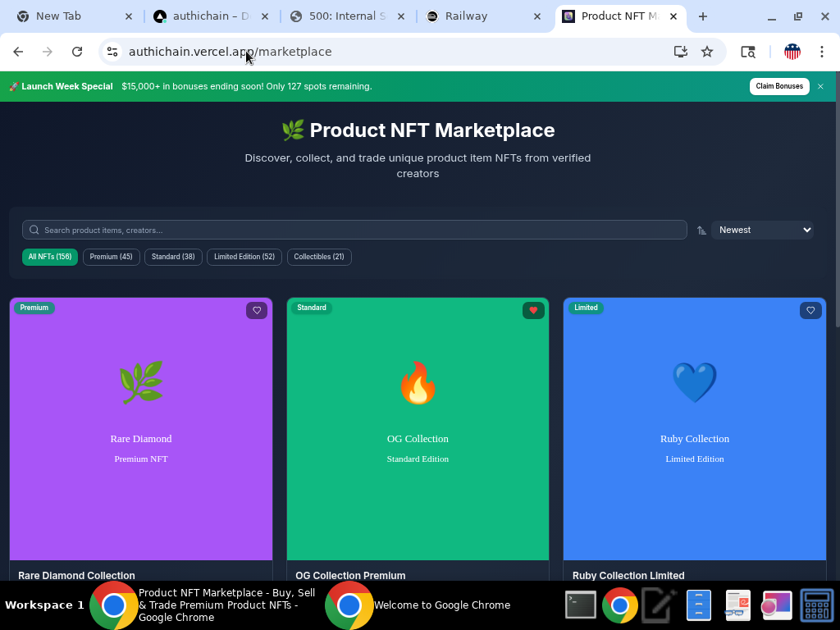840x630 pixels.
Task: Bookmark this page with star icon
Action: coord(707,52)
